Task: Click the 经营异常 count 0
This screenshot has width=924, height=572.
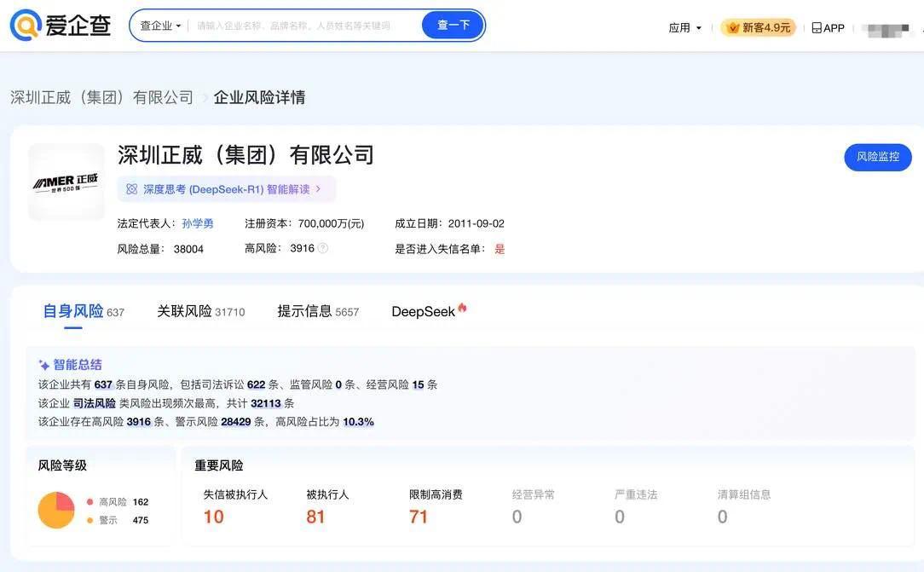Action: pos(517,517)
